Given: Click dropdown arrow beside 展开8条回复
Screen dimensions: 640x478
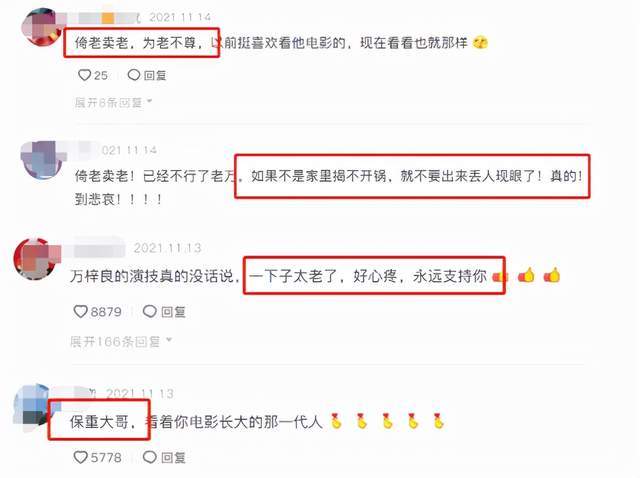Looking at the screenshot, I should 149,101.
